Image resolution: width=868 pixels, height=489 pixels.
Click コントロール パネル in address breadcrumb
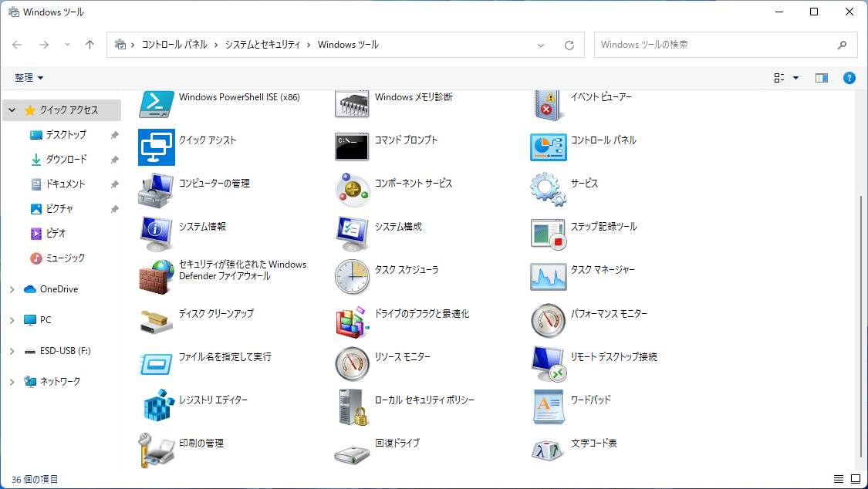point(174,45)
